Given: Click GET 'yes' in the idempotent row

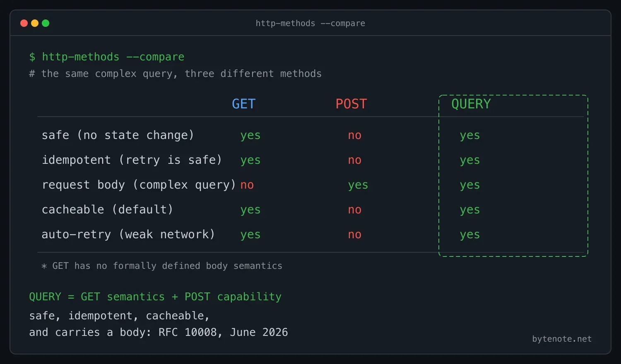Looking at the screenshot, I should pyautogui.click(x=250, y=160).
